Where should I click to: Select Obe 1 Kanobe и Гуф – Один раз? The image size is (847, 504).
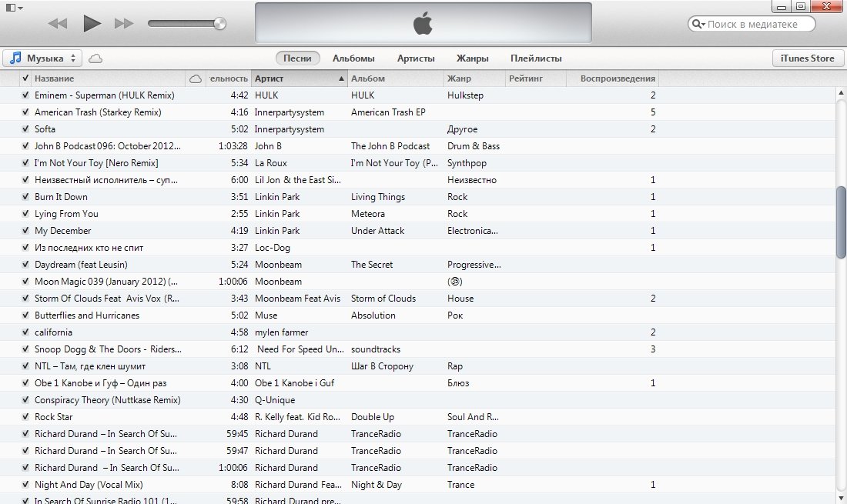point(100,383)
